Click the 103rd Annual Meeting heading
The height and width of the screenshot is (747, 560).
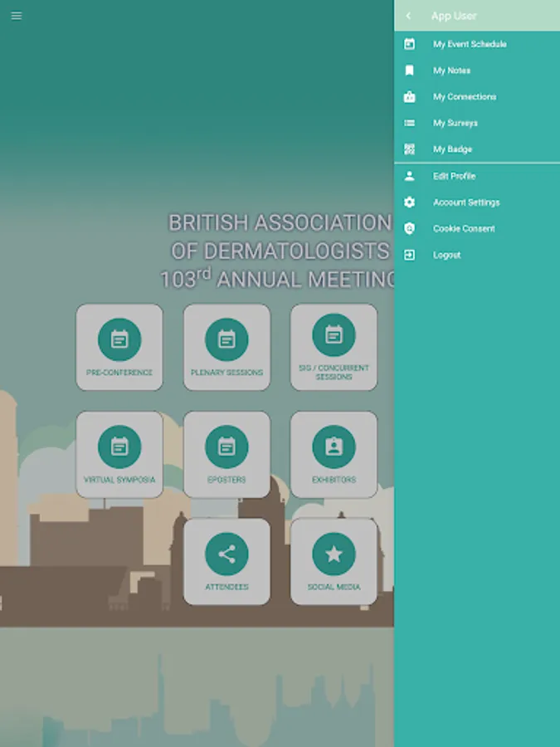277,279
